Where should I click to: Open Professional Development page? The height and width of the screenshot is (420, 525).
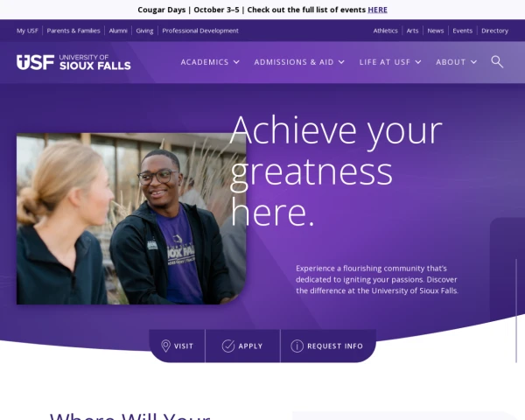click(x=200, y=31)
